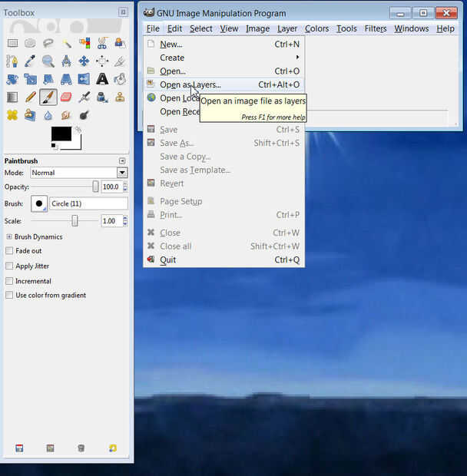Click the brush Scale slider handle
This screenshot has width=467, height=476.
pos(75,220)
